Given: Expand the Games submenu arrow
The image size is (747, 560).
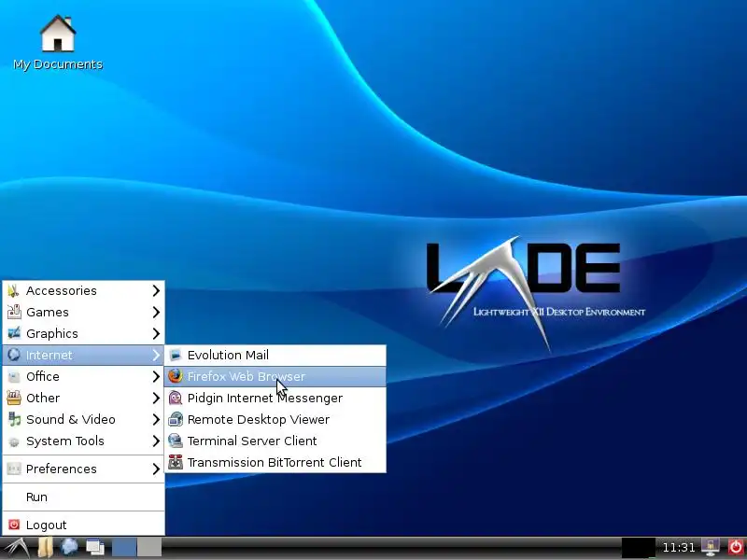Looking at the screenshot, I should coord(156,312).
